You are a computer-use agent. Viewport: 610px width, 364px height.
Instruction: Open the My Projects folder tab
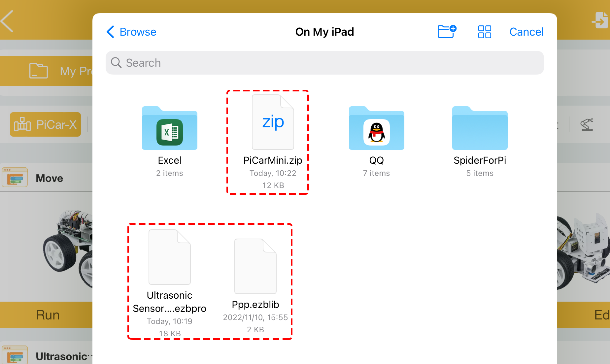[46, 71]
